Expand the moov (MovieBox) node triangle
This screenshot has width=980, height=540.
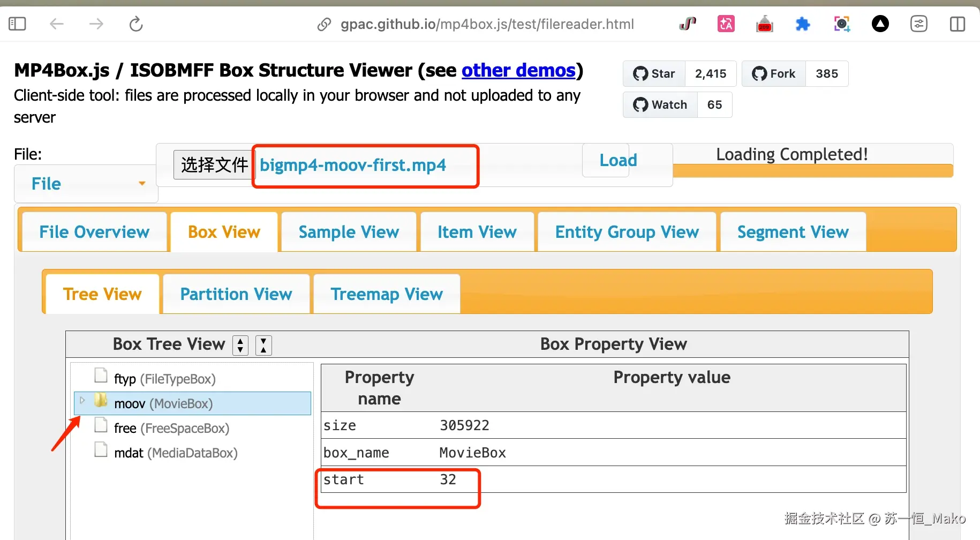point(82,400)
